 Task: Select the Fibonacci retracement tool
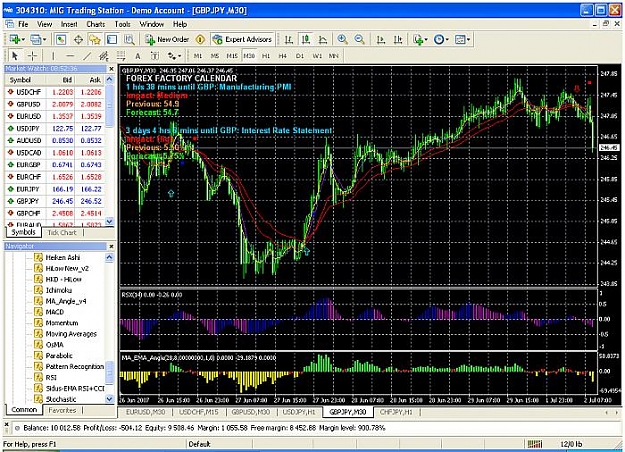point(121,55)
